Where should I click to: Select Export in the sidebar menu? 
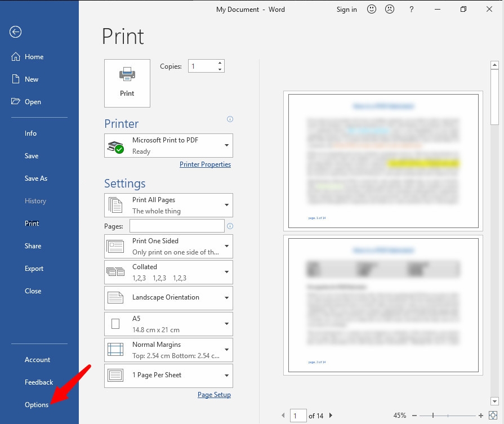(x=34, y=269)
